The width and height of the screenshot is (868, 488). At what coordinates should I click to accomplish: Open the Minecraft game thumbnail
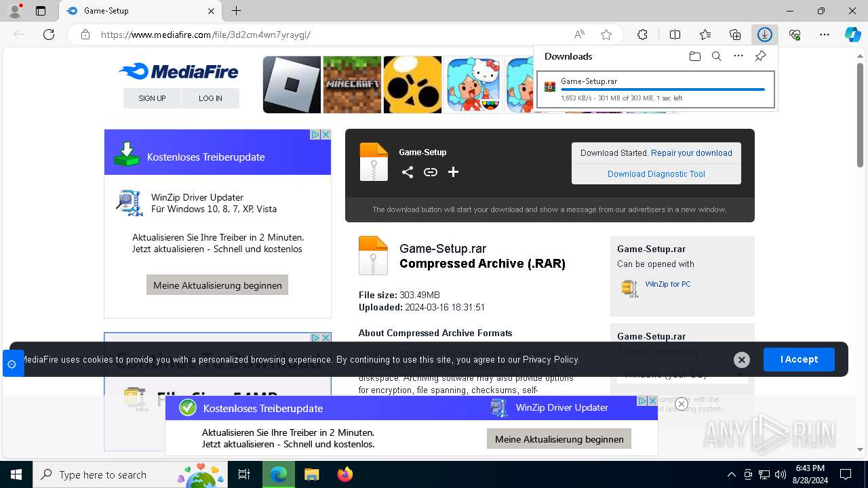352,85
